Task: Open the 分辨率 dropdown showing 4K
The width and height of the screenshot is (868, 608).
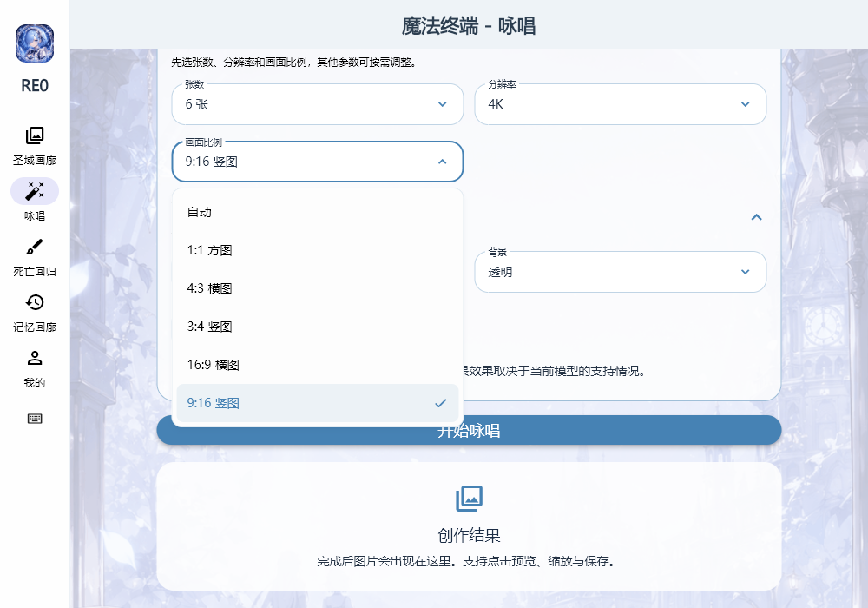Action: point(621,104)
